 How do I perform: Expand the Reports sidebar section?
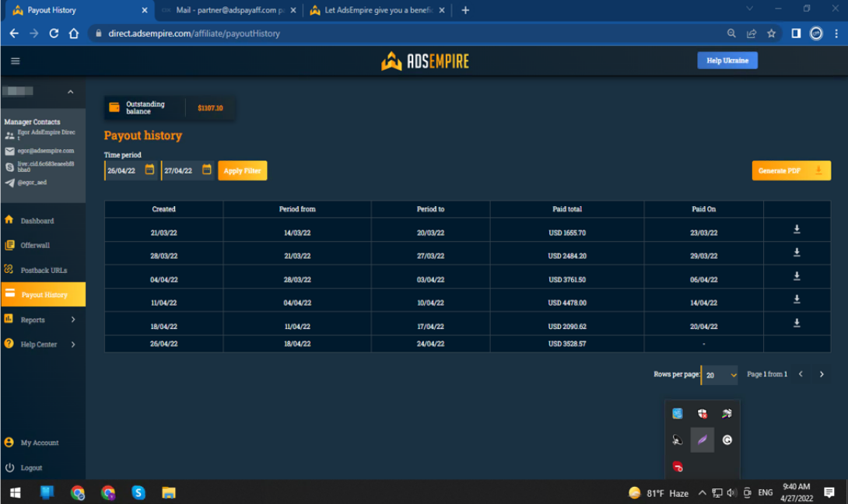click(x=37, y=320)
